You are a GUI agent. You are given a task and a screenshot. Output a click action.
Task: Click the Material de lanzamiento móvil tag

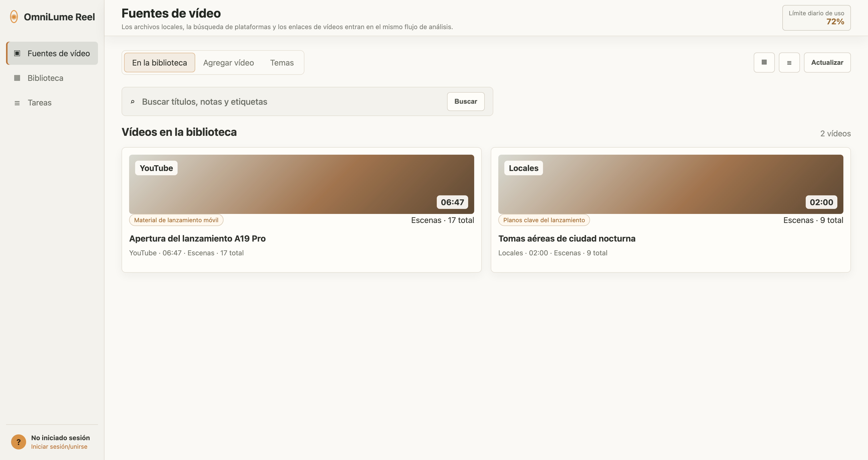pyautogui.click(x=176, y=220)
